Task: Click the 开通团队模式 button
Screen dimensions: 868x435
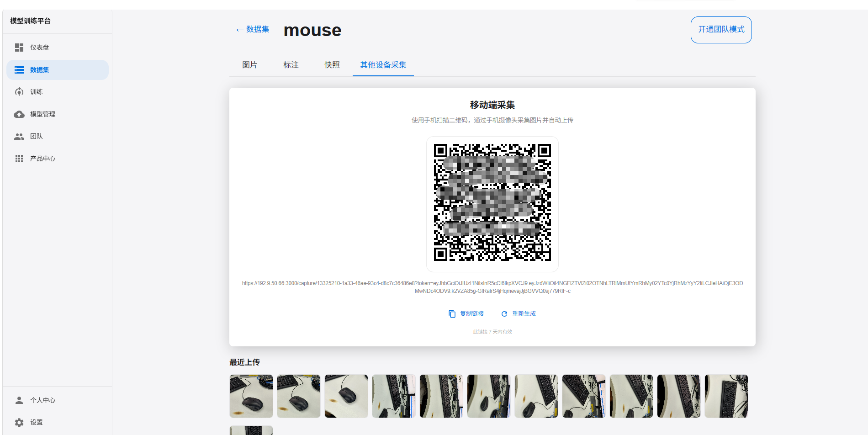Action: pos(721,30)
